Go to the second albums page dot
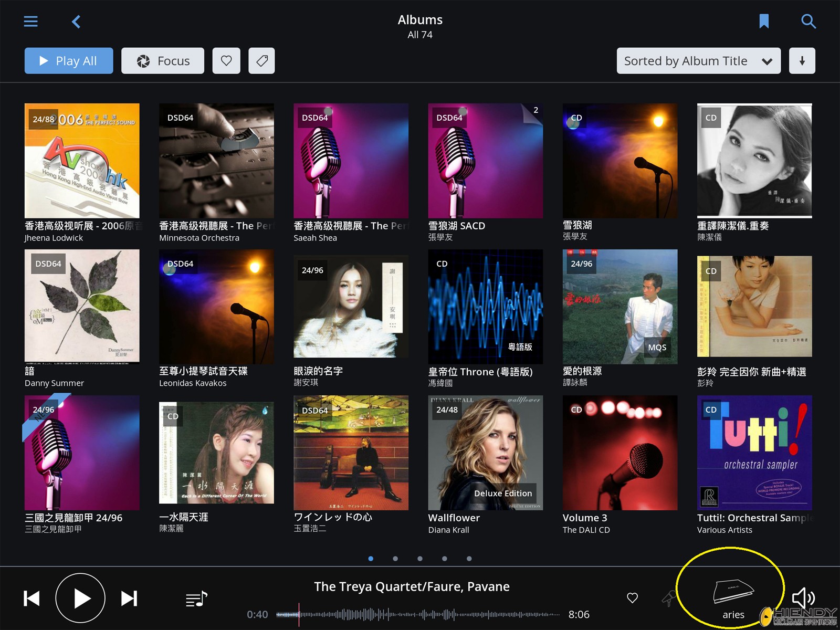The height and width of the screenshot is (630, 840). tap(395, 559)
